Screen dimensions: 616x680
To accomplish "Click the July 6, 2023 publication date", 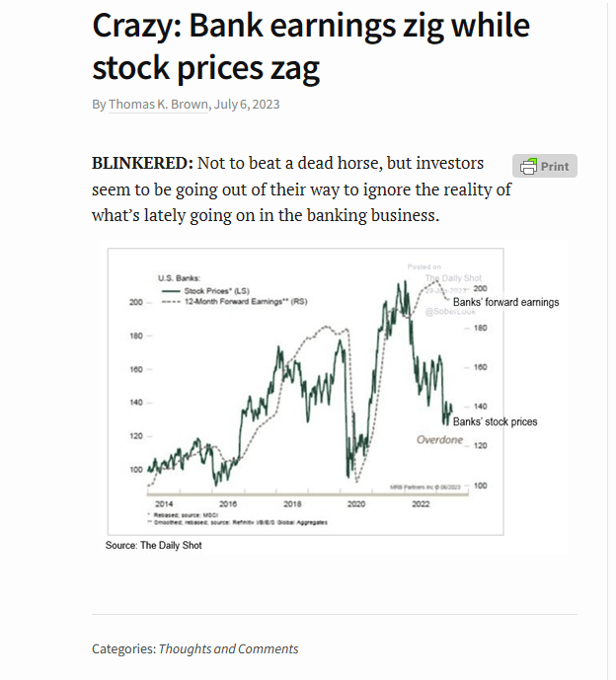I will pyautogui.click(x=247, y=105).
